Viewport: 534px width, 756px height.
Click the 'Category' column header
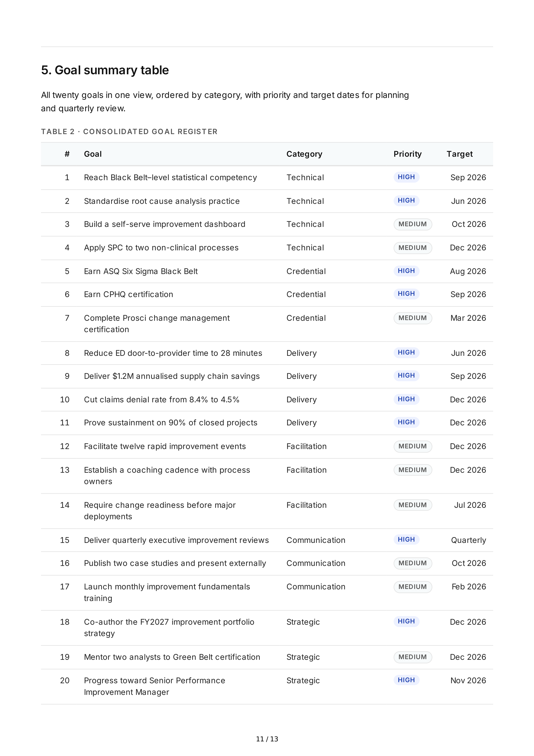point(304,154)
